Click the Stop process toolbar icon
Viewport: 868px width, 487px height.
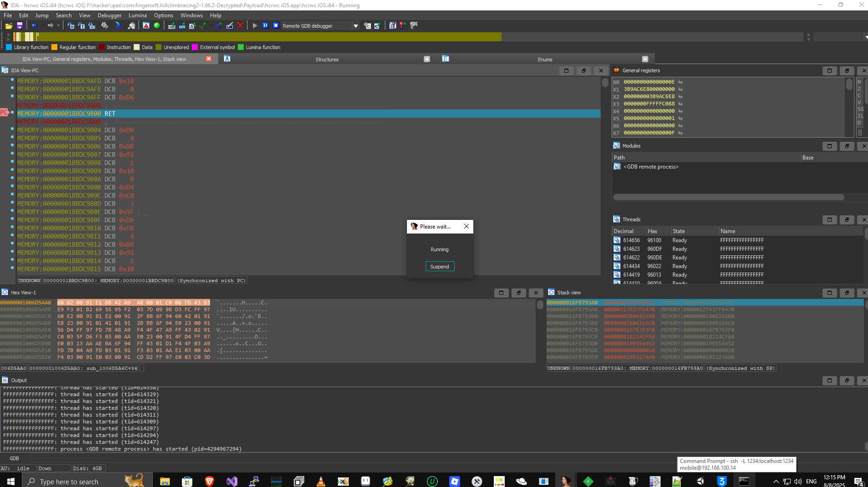(x=276, y=26)
